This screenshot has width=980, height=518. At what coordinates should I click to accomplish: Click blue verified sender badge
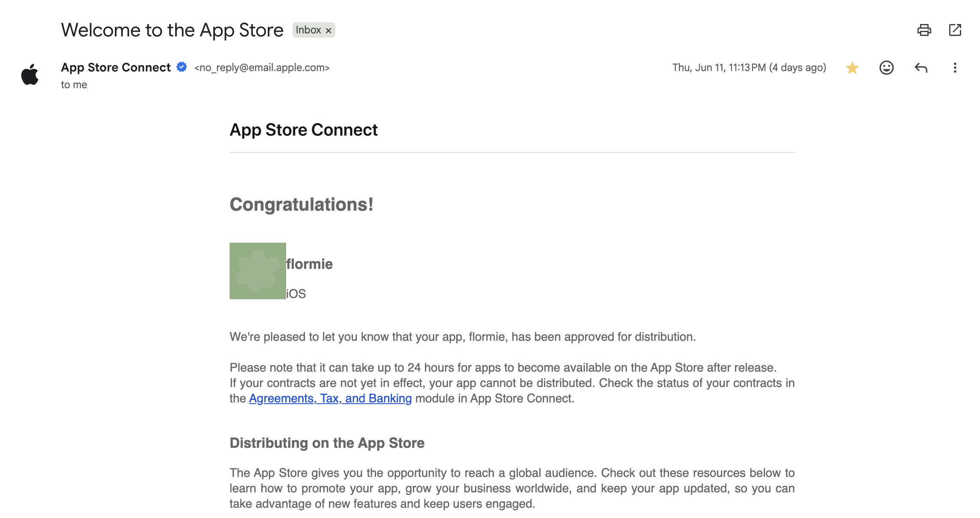(182, 67)
